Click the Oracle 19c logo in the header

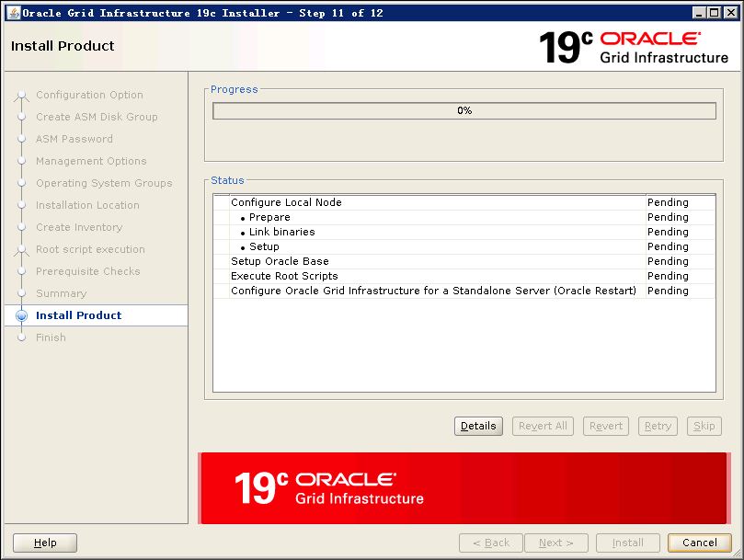[x=634, y=47]
